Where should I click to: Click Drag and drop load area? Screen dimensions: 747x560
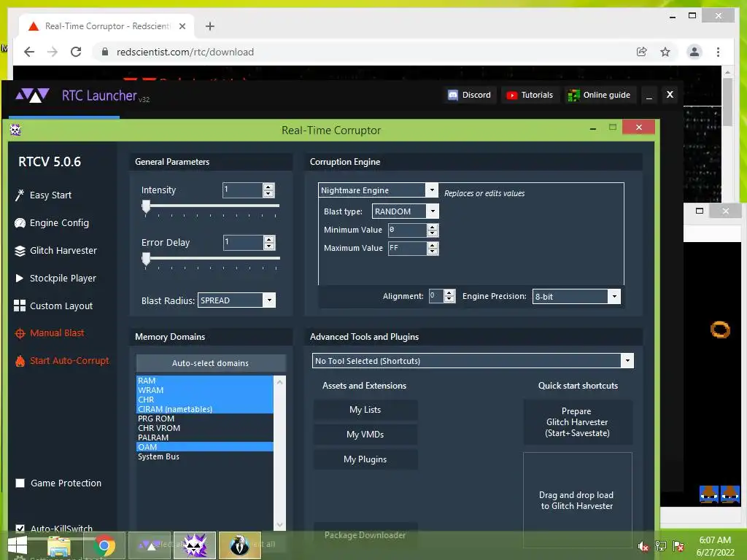578,500
